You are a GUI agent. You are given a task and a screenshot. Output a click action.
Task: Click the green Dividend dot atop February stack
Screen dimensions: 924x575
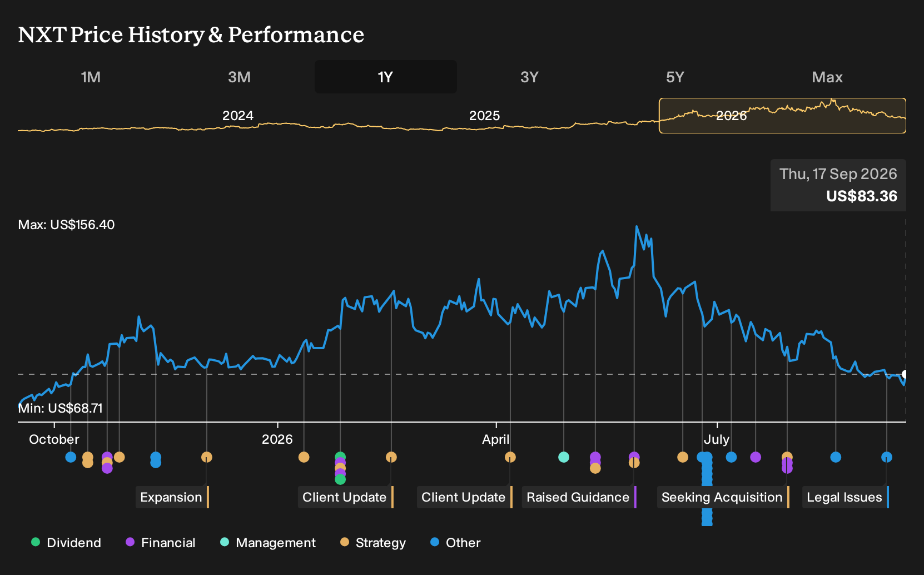click(340, 457)
